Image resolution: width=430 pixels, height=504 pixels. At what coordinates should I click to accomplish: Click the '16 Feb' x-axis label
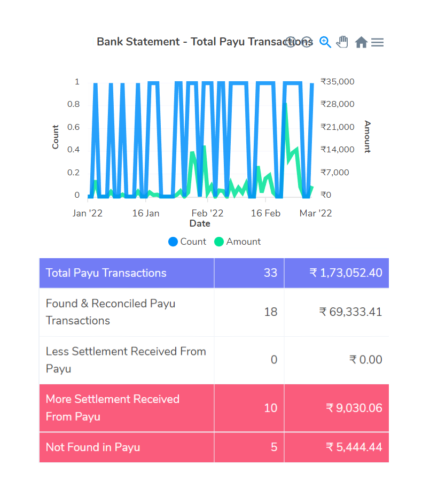[265, 213]
